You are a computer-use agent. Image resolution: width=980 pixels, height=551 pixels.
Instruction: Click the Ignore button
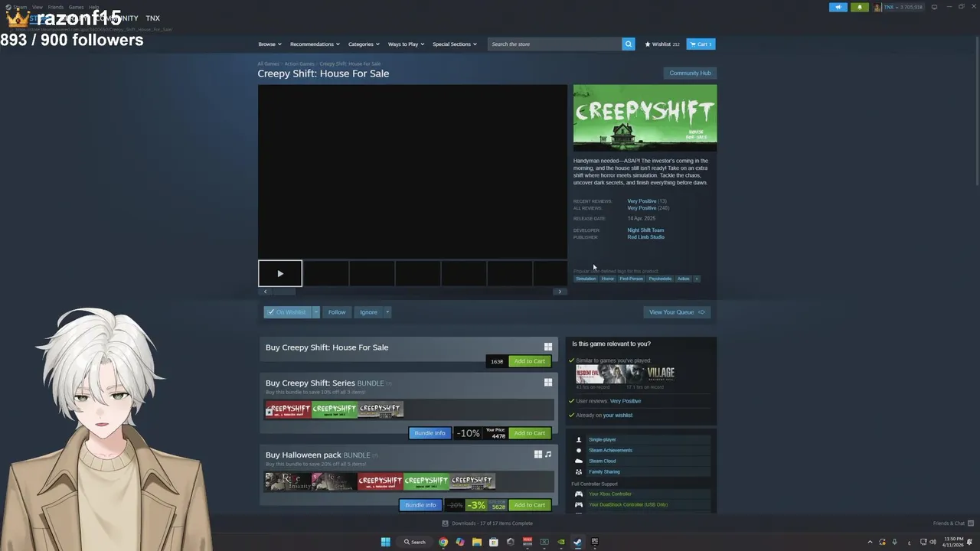(368, 312)
